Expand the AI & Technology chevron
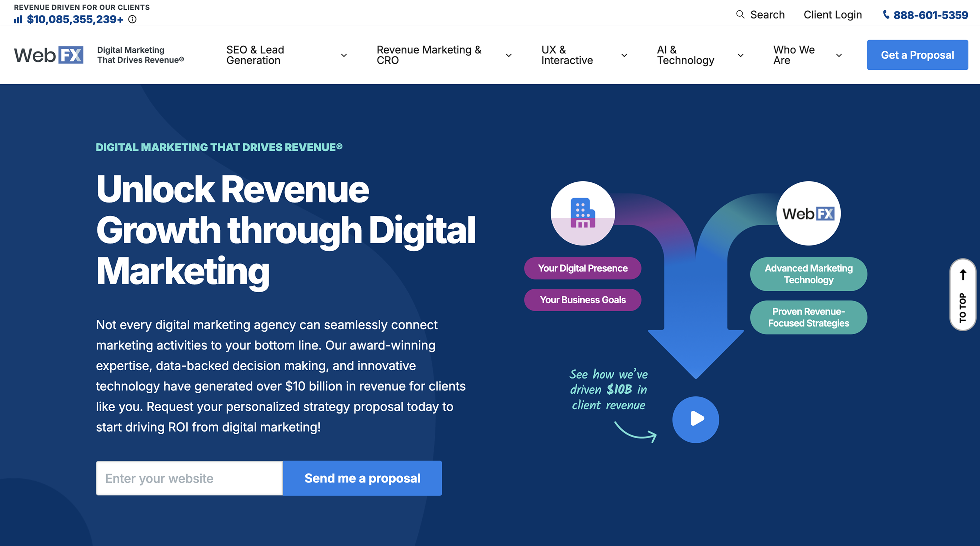 pos(741,56)
